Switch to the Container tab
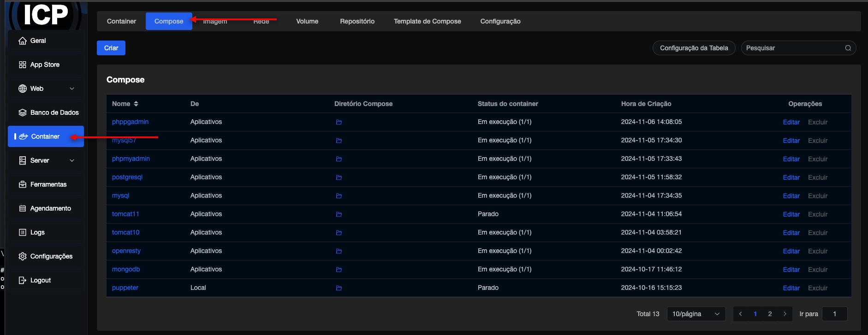868x335 pixels. (x=121, y=21)
